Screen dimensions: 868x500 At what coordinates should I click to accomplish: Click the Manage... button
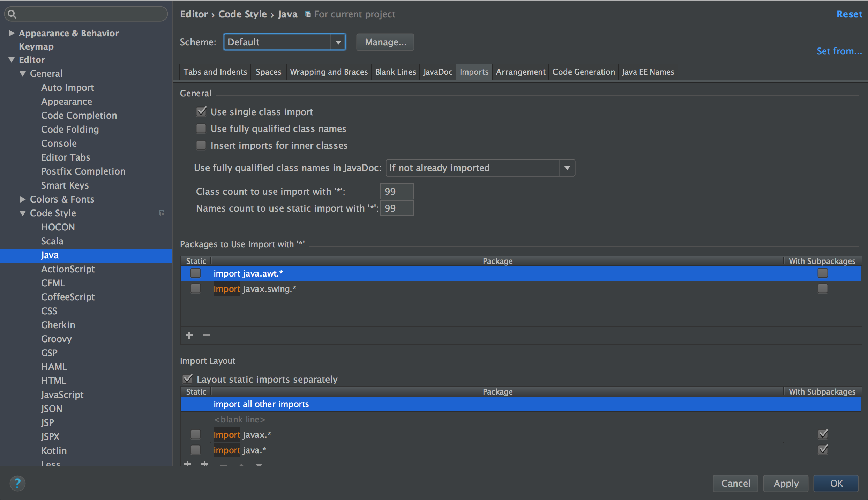tap(385, 42)
